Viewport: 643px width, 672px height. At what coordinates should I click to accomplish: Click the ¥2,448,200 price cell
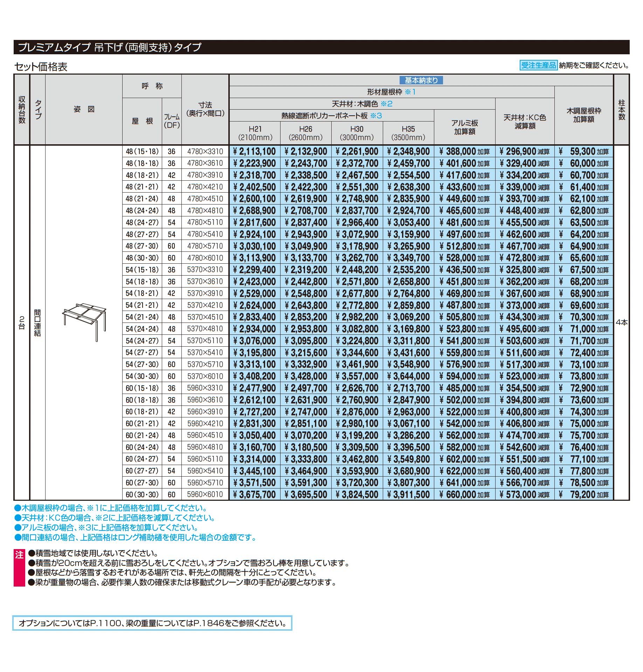pos(357,270)
